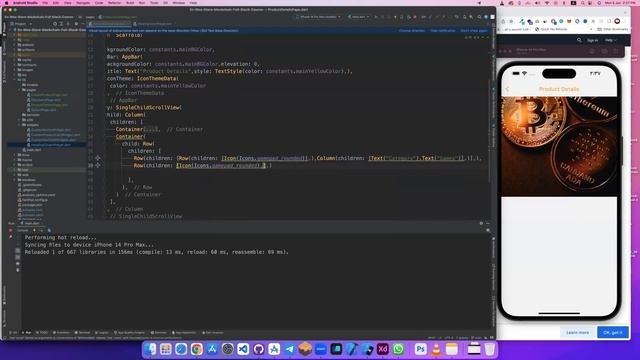Open Finder from the Dock
640x360 pixels.
click(x=151, y=349)
